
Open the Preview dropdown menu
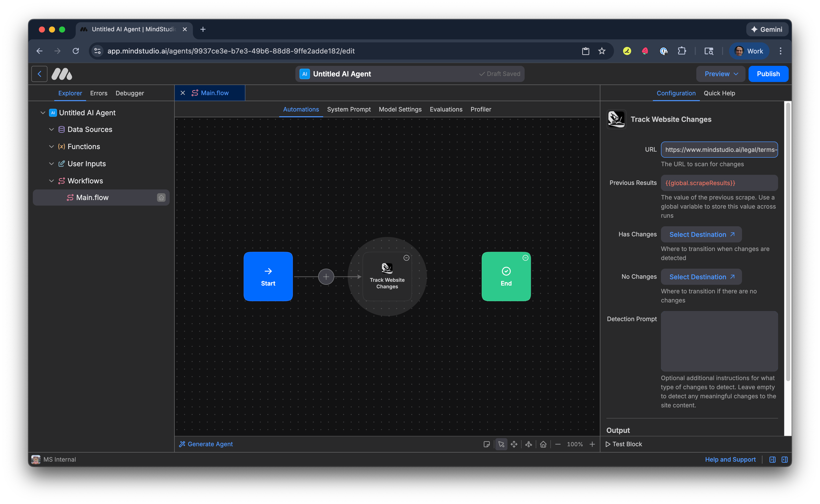(721, 74)
